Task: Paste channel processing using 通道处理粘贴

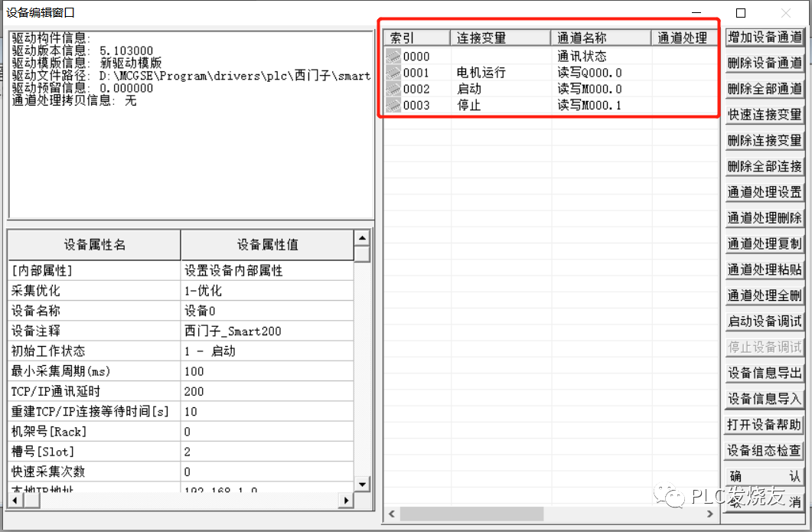Action: (x=765, y=270)
